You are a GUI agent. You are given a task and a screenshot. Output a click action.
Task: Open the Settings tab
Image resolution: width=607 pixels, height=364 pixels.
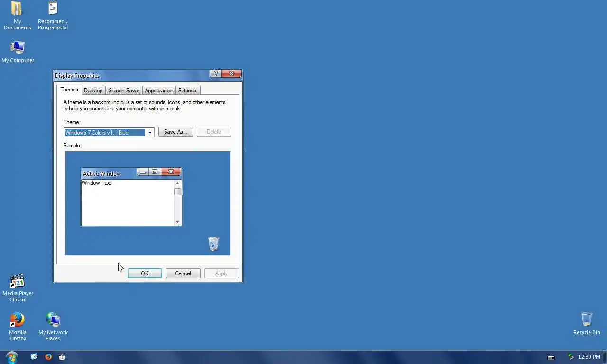[187, 91]
